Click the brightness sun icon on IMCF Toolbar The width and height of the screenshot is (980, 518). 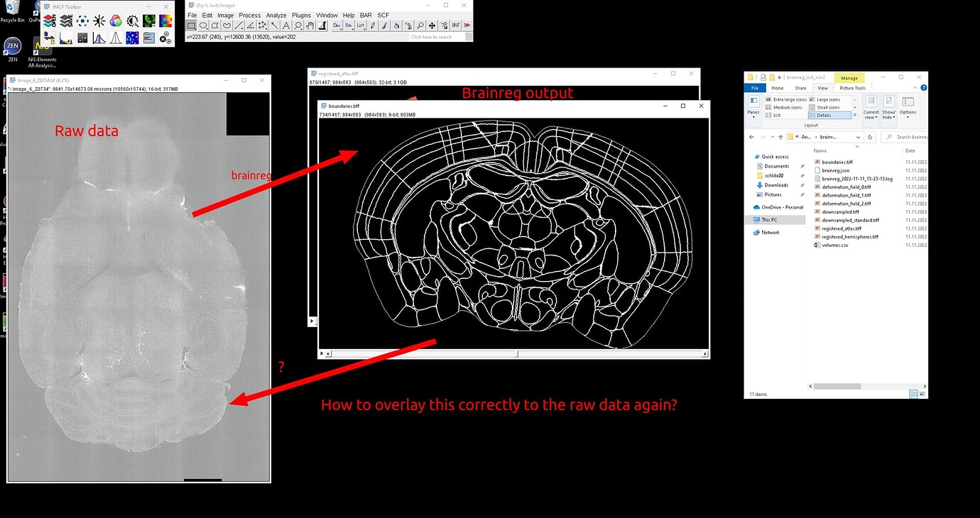(99, 21)
